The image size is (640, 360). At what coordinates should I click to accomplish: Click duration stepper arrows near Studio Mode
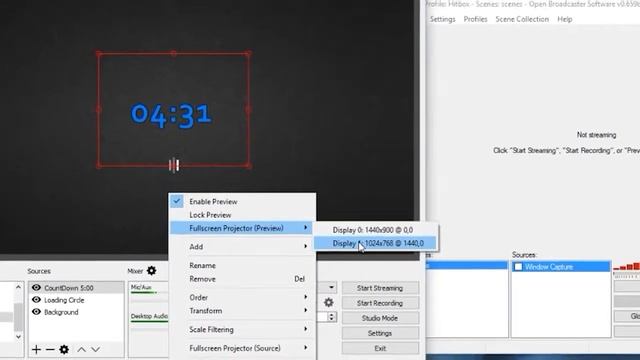click(331, 317)
